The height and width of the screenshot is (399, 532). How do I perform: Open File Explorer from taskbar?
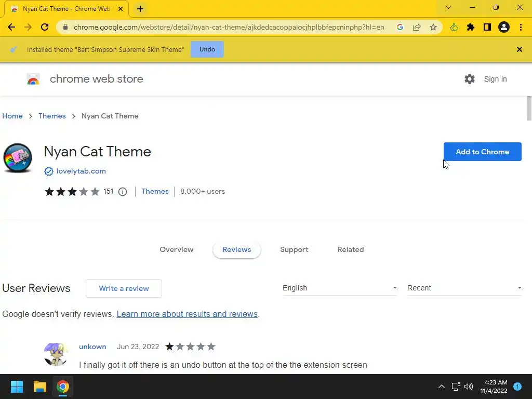click(x=39, y=387)
